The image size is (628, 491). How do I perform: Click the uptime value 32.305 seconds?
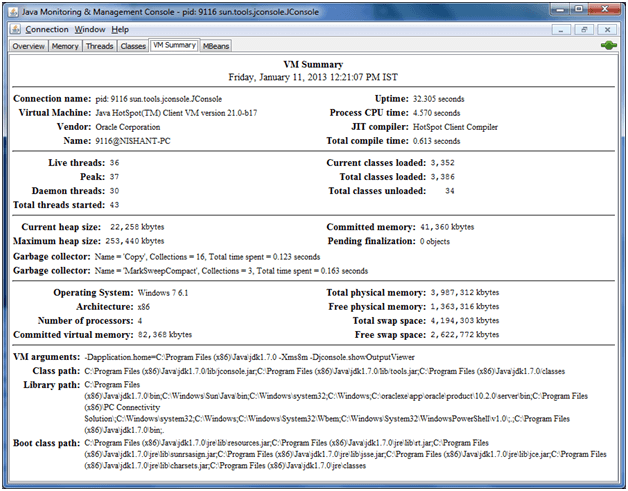(x=439, y=99)
